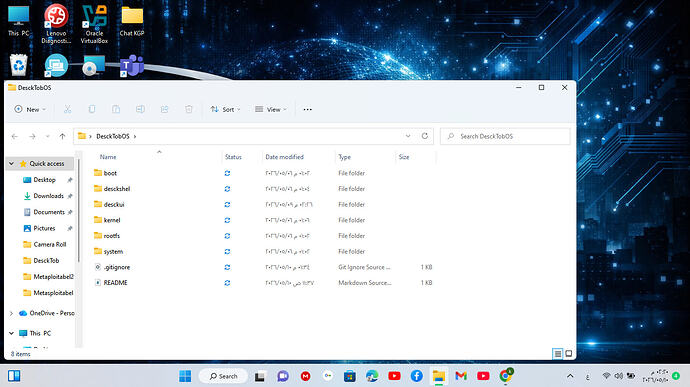Collapse the Quick access tree node
690x387 pixels.
pyautogui.click(x=11, y=163)
